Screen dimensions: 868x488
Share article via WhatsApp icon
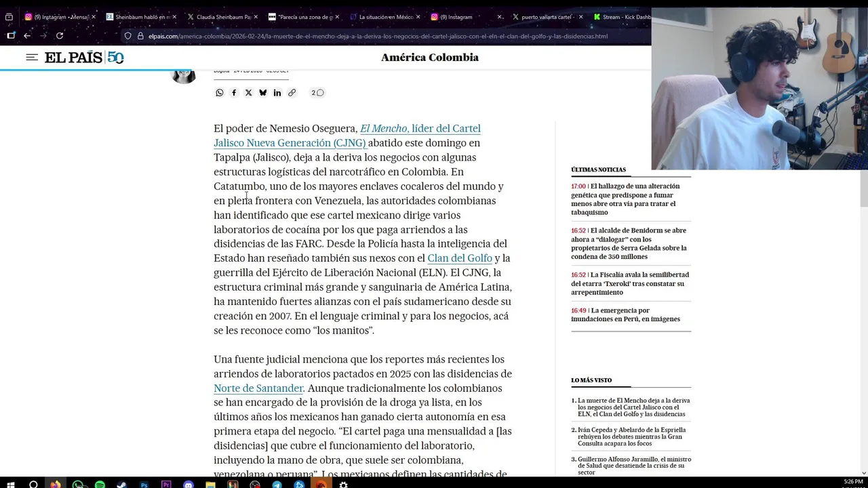220,93
